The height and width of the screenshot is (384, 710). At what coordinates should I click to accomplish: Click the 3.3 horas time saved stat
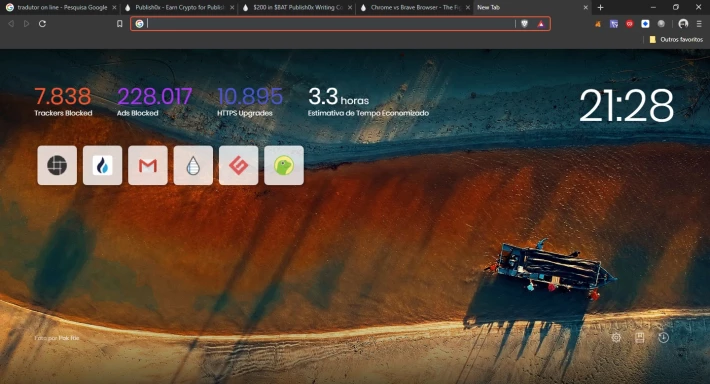coord(368,102)
